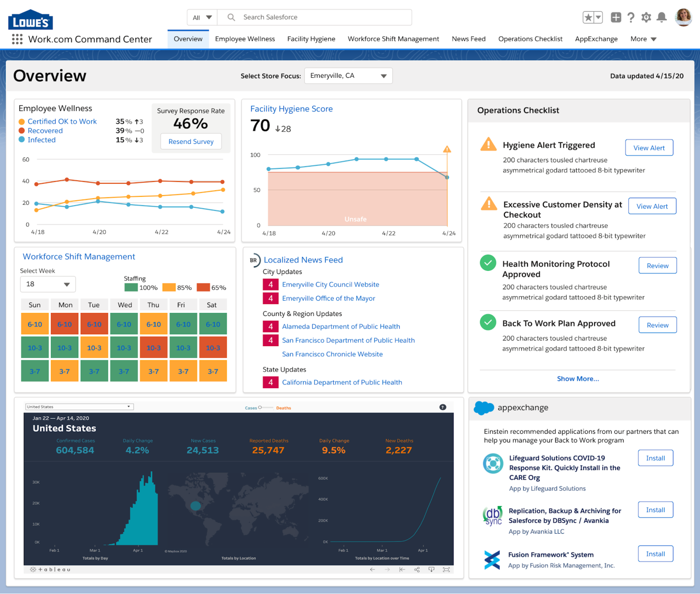
Task: Open the Facility Hygiene Score link
Action: [291, 109]
